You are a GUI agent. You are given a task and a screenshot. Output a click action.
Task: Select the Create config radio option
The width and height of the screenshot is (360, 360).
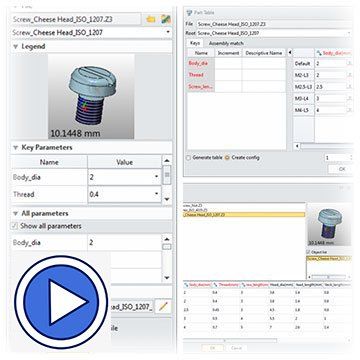[227, 157]
